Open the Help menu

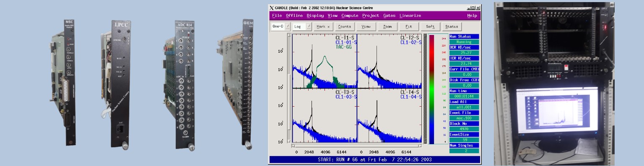click(x=472, y=15)
